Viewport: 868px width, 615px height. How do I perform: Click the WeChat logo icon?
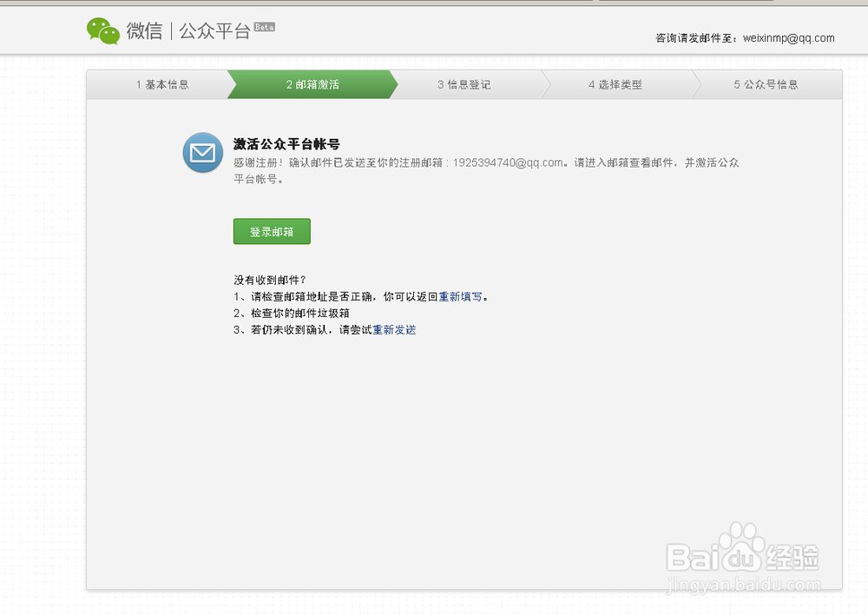(103, 30)
